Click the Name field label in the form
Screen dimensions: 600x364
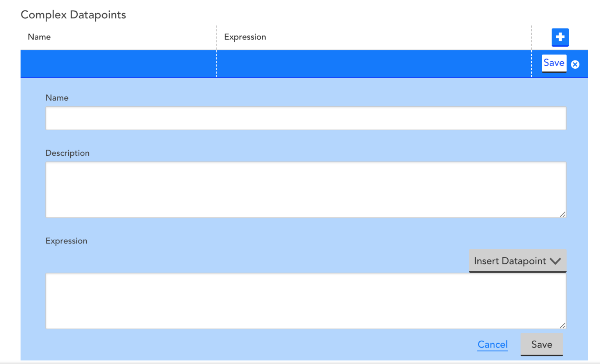(57, 98)
